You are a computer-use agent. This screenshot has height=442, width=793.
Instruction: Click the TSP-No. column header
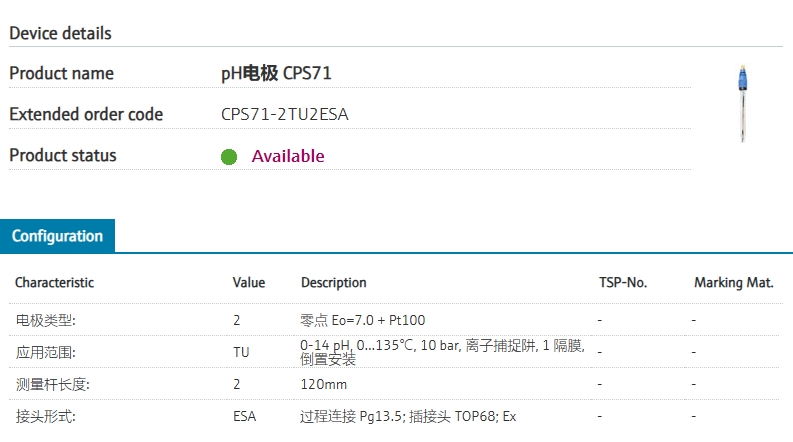click(623, 283)
